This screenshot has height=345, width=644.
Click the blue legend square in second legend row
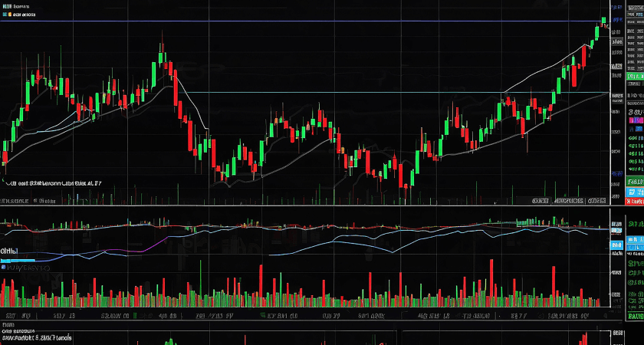coord(5,14)
